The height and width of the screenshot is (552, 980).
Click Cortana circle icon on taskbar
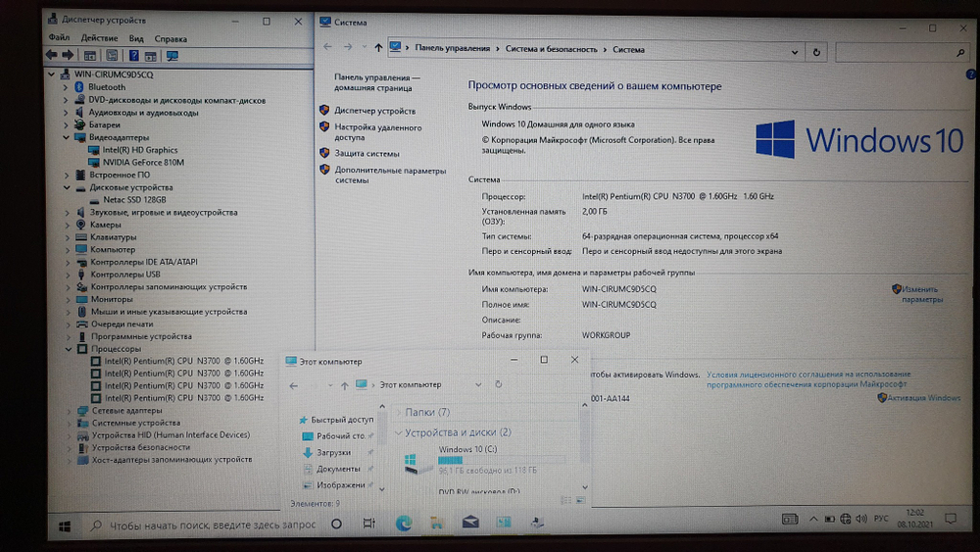click(336, 524)
